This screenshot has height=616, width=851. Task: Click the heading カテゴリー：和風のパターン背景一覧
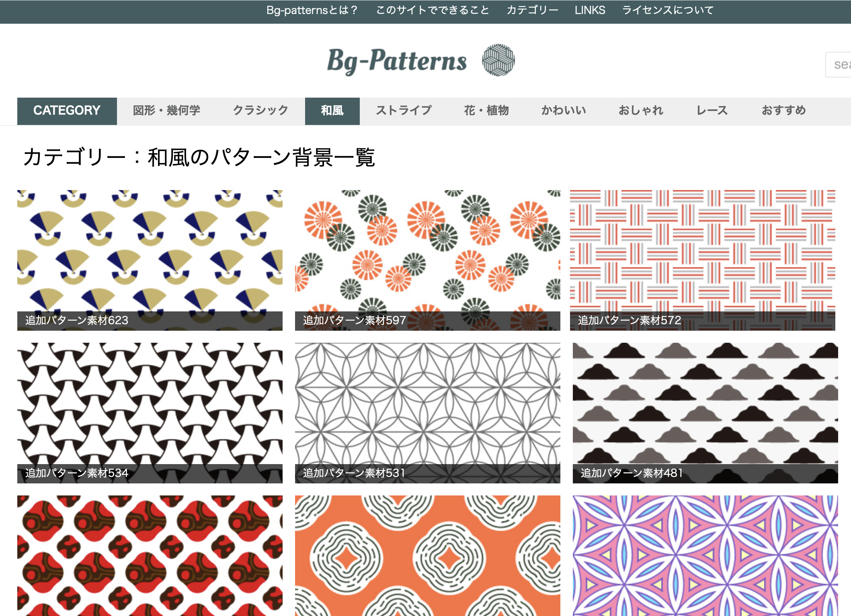[x=199, y=157]
